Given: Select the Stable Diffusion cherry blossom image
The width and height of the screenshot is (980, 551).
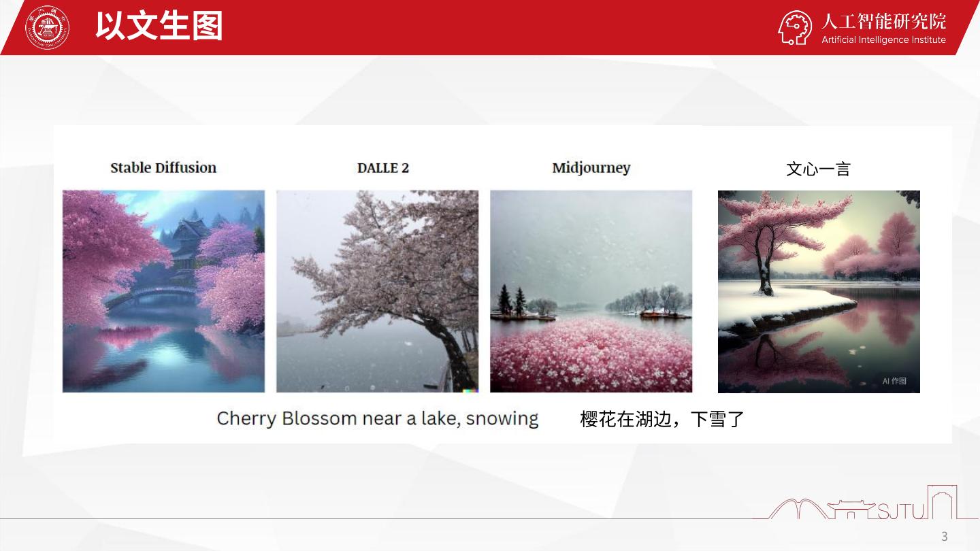Looking at the screenshot, I should pos(163,291).
